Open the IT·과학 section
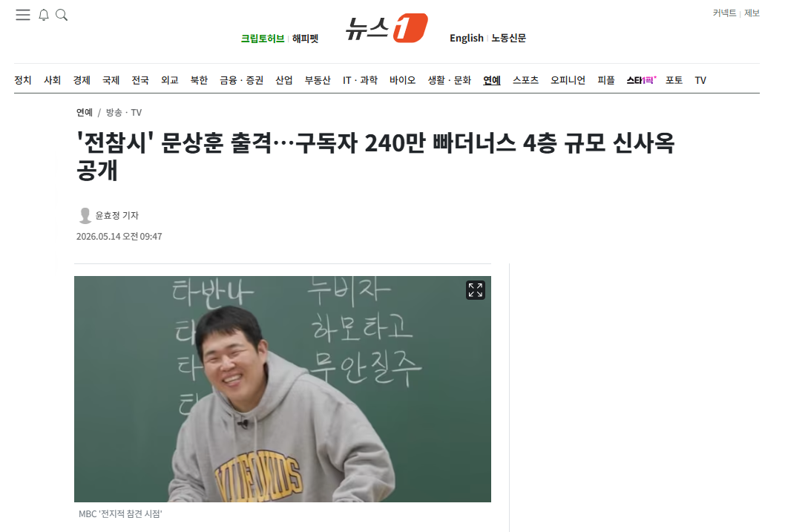 (360, 80)
